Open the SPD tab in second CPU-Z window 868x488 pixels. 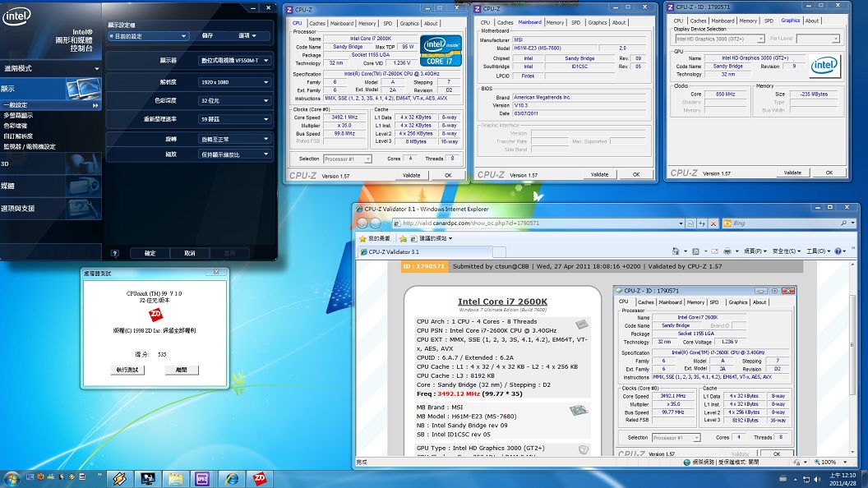(x=575, y=23)
